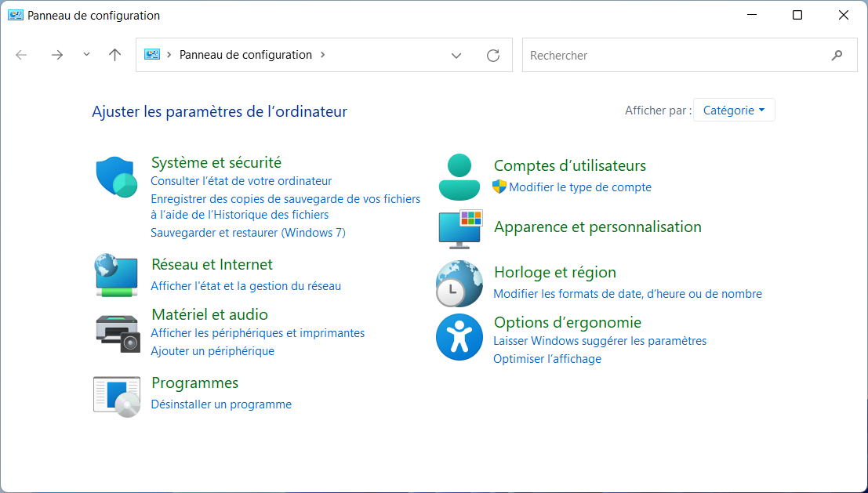Viewport: 868px width, 493px height.
Task: Click Sauvegarder et restaurer (Windows 7)
Action: click(x=248, y=233)
